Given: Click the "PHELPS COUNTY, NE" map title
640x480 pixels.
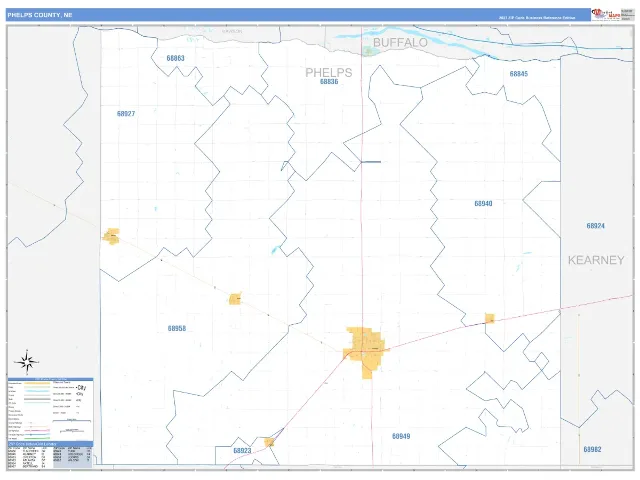Looking at the screenshot, I should (x=40, y=15).
